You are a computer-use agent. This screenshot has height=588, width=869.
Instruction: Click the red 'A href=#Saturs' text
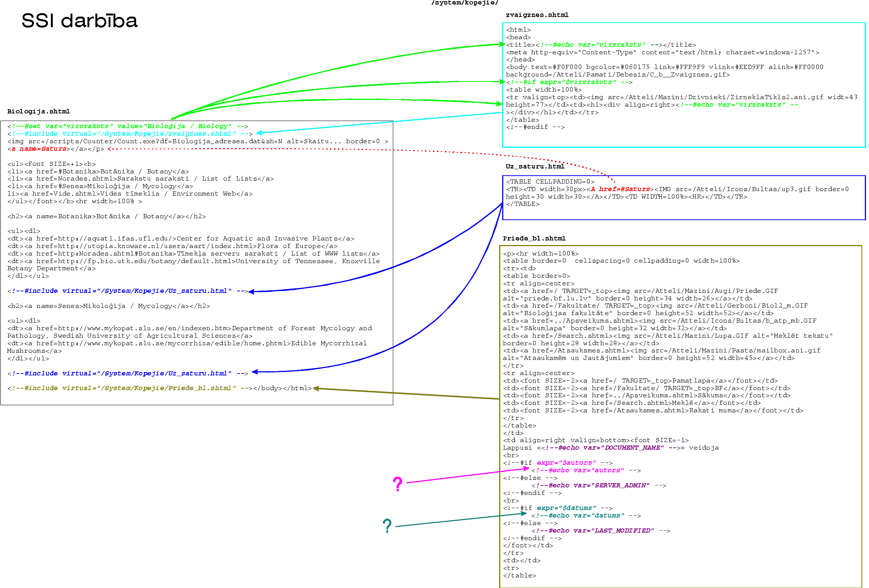[x=620, y=189]
